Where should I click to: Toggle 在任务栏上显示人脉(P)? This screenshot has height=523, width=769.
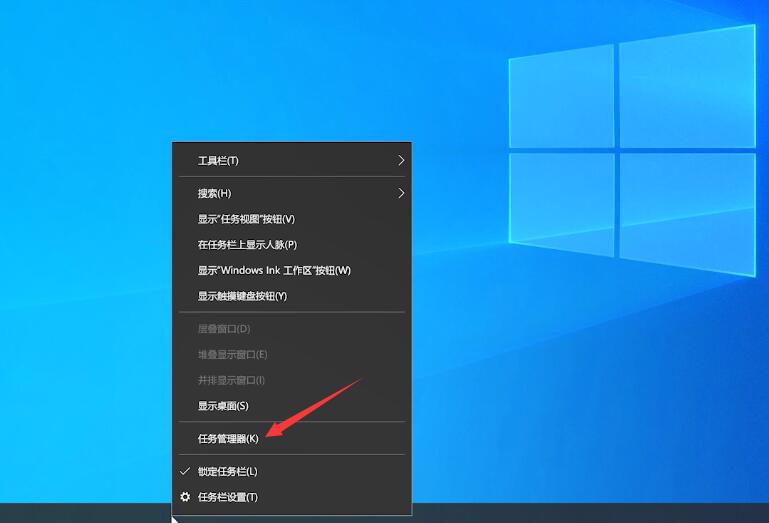tap(292, 244)
